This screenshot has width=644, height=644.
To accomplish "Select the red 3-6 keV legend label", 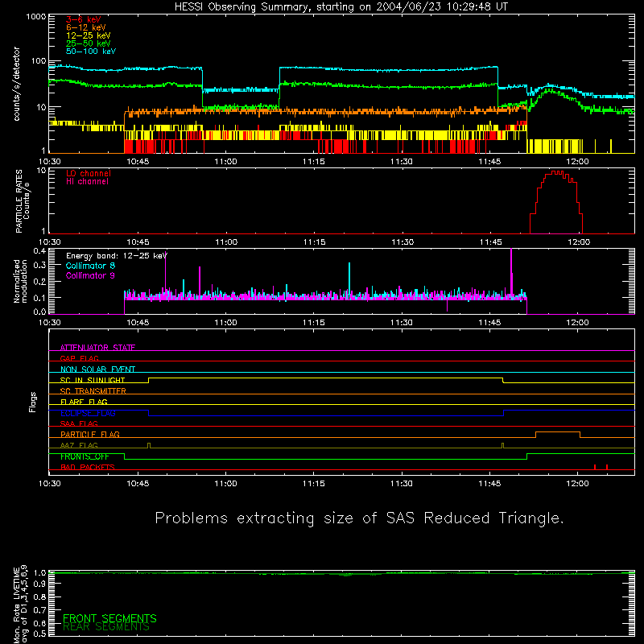I will [x=84, y=19].
